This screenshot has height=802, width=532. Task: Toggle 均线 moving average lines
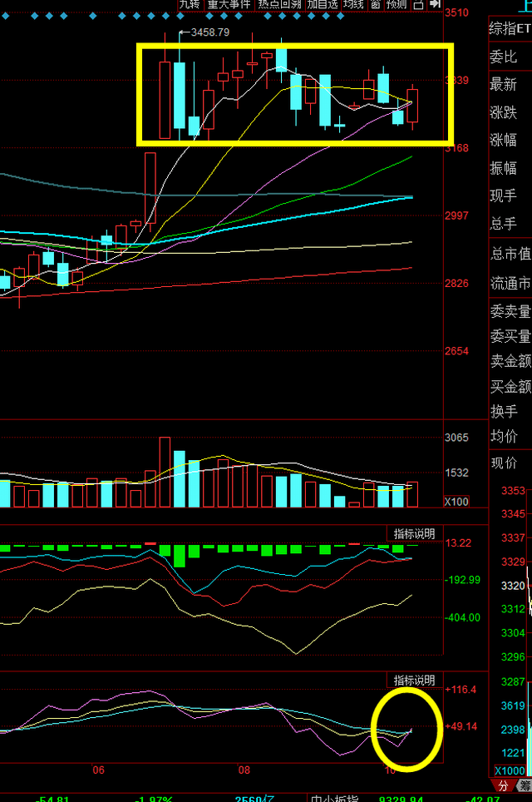353,5
